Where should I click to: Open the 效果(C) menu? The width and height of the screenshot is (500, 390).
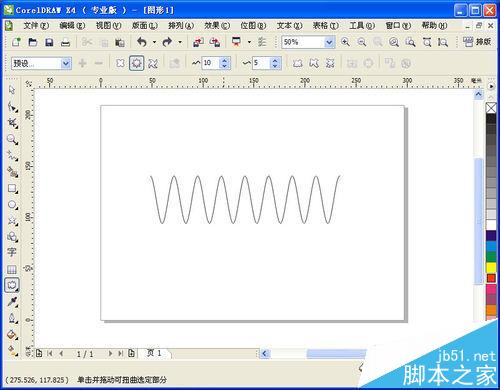click(217, 25)
